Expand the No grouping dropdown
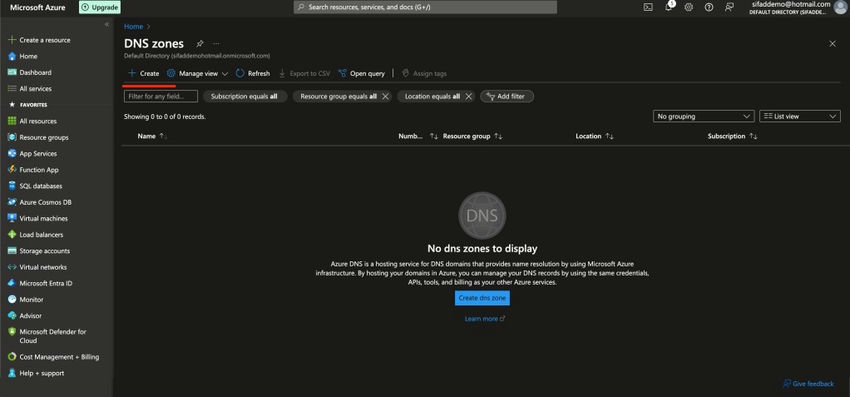The image size is (850, 397). coord(703,116)
